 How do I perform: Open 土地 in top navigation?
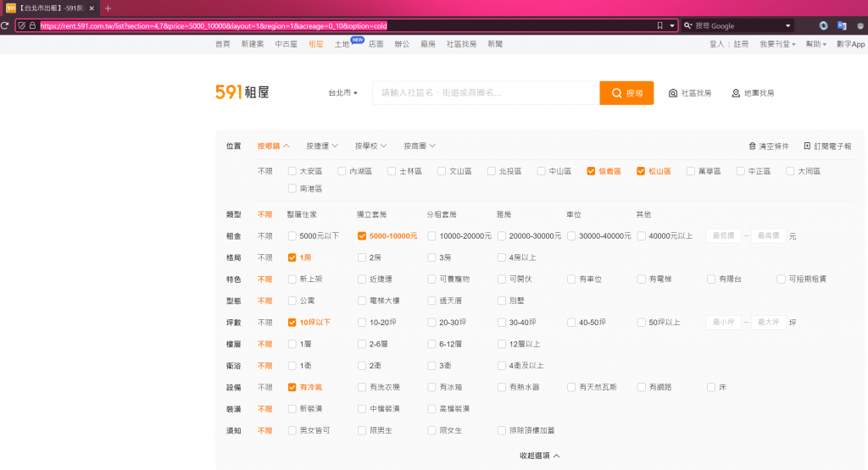click(x=342, y=44)
